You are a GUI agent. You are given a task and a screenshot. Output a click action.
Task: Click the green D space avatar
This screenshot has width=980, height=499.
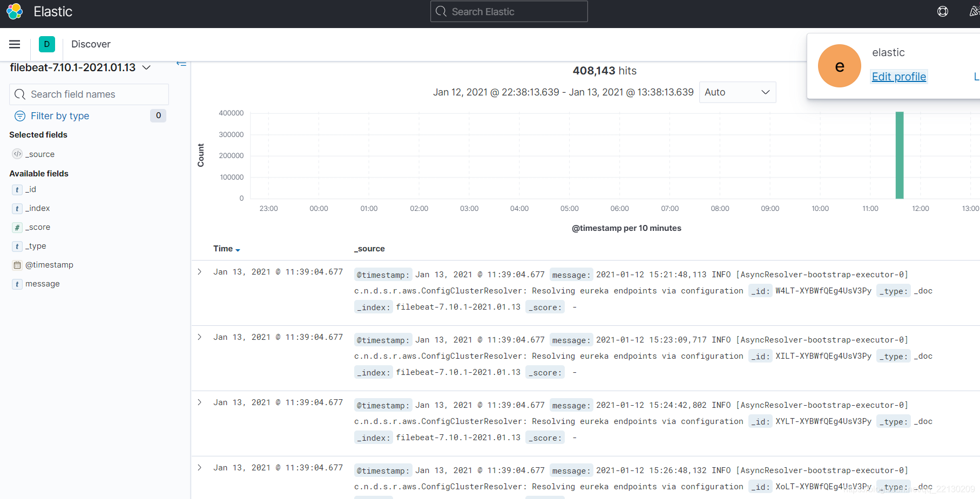coord(47,44)
